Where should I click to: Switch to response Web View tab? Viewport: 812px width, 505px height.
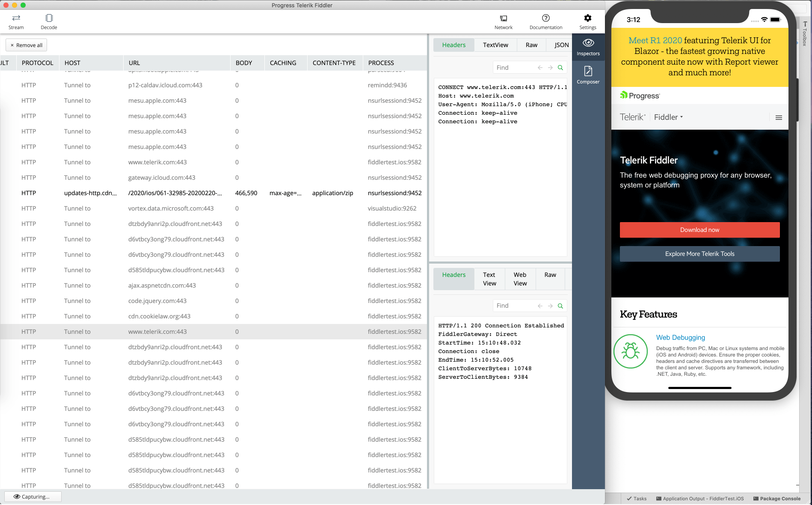[x=520, y=279]
